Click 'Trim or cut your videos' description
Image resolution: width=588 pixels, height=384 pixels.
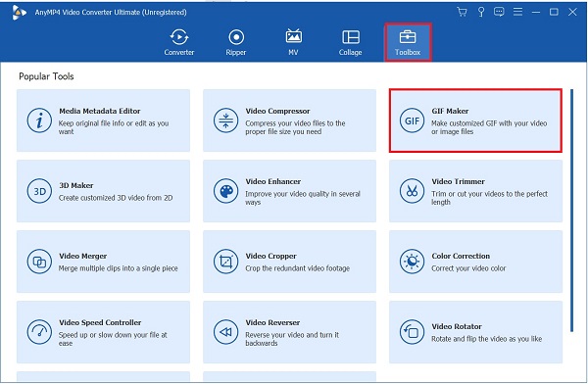(x=489, y=198)
